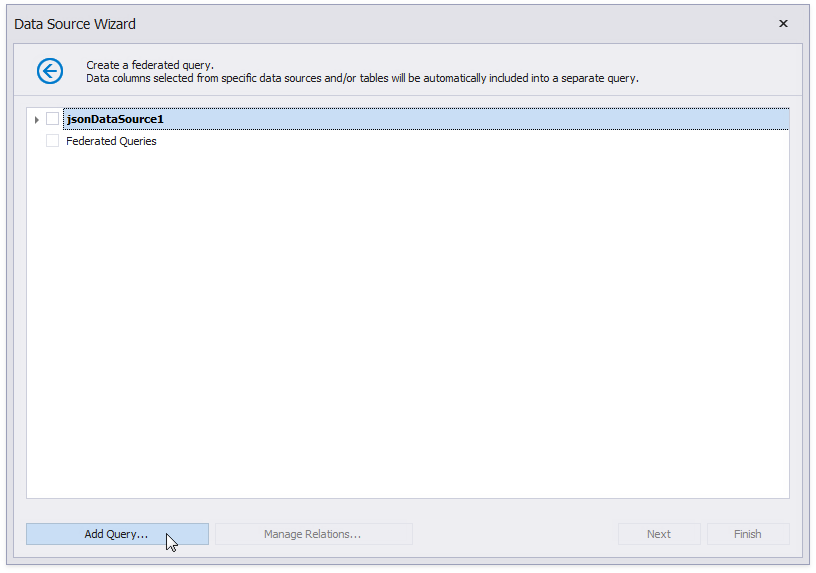Expand the jsonDataSource1 tree node
Screen dimensions: 816x573
tap(37, 120)
